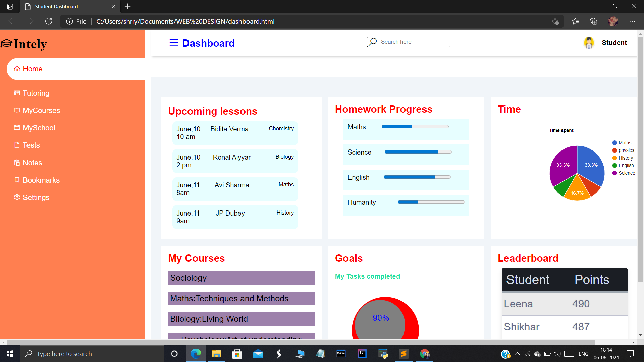Launch Microsoft Edge from the taskbar

pos(196,354)
